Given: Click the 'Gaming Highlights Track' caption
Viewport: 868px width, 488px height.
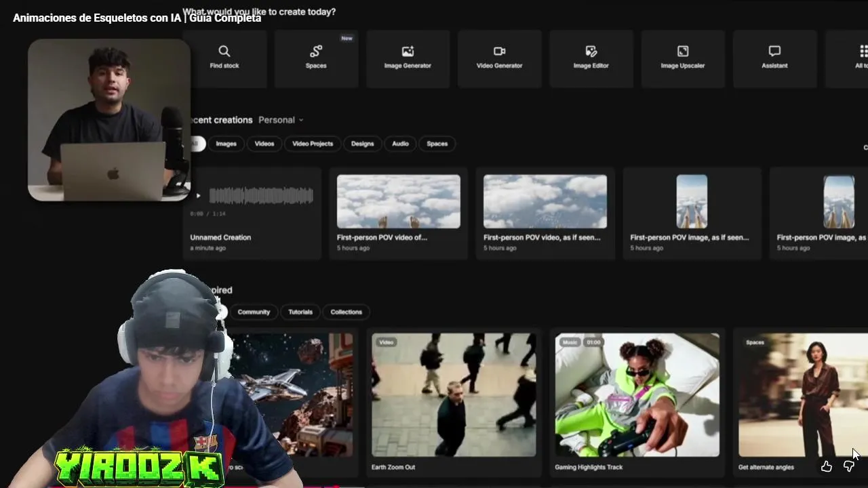Looking at the screenshot, I should click(x=589, y=467).
